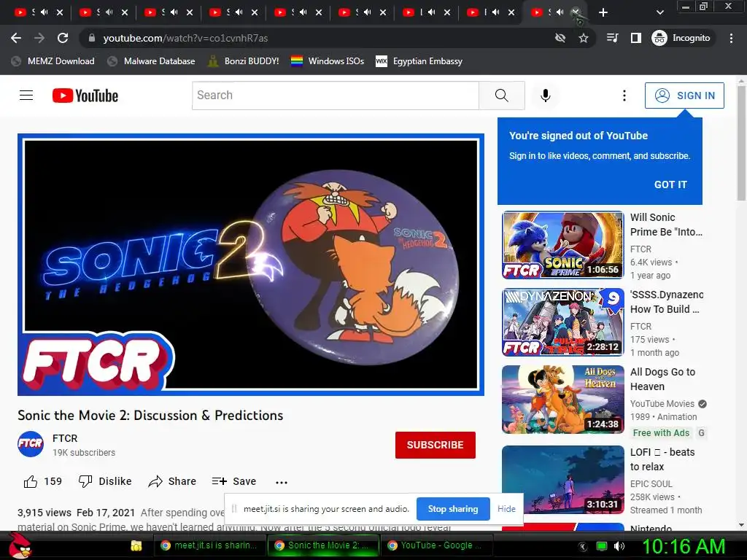Viewport: 747px width, 560px height.
Task: Click the system tray network monitor icon
Action: (602, 546)
